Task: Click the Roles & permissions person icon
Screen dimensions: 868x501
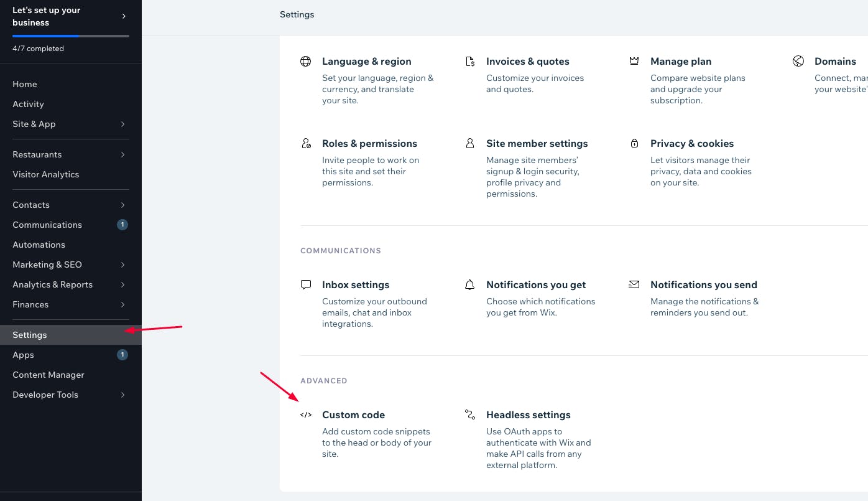Action: tap(305, 144)
